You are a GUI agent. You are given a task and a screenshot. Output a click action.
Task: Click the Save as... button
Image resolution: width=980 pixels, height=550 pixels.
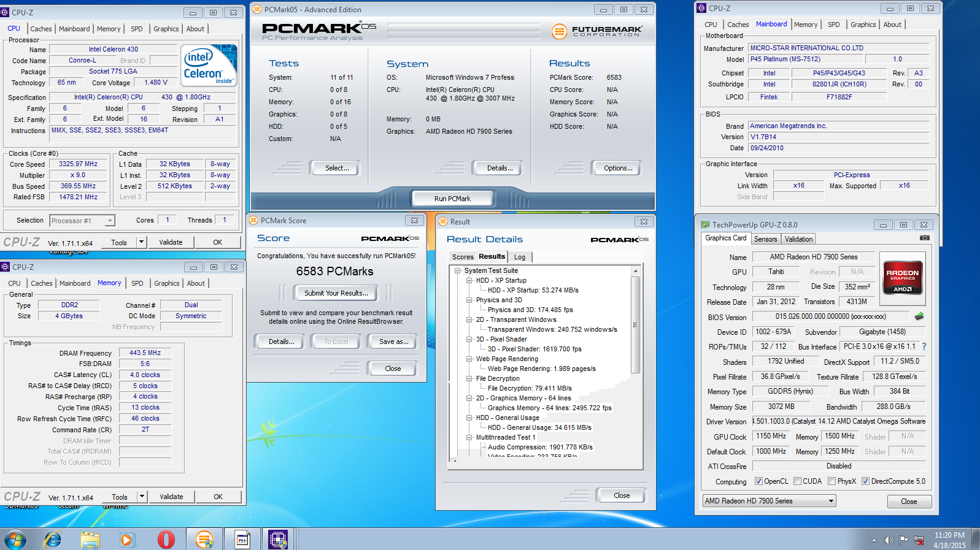(393, 342)
